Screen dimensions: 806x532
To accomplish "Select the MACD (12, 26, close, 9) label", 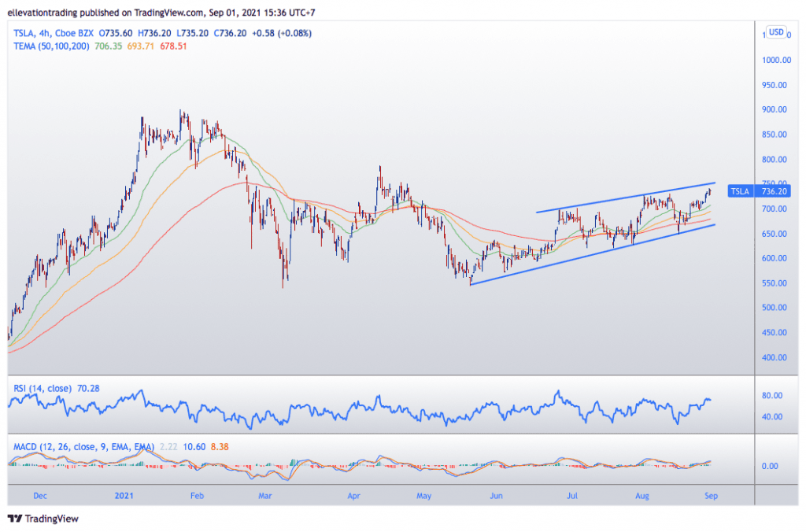I will click(83, 447).
